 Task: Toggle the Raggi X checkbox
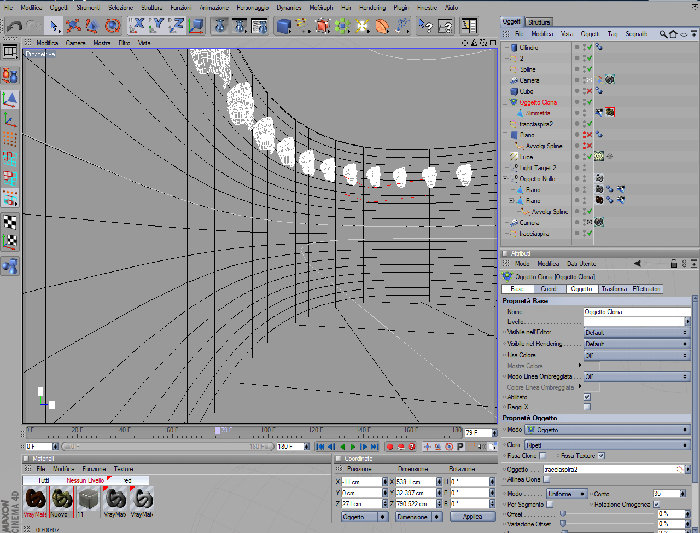point(588,407)
